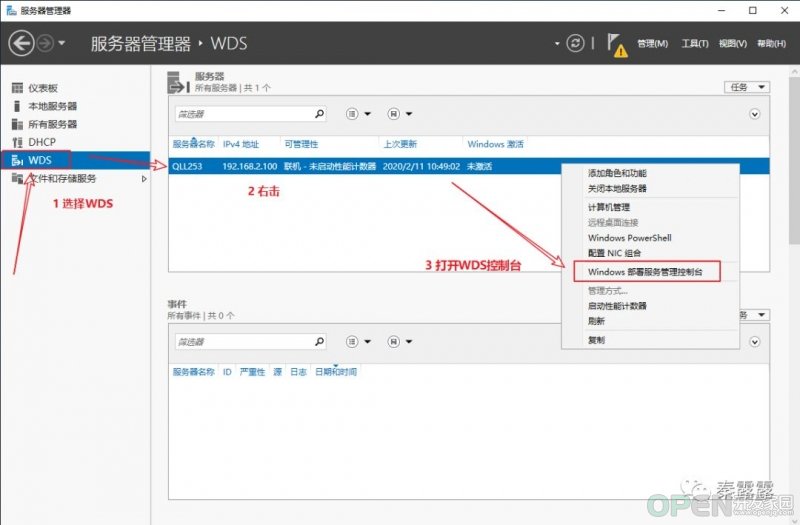This screenshot has width=800, height=525.
Task: Expand the 文件和存储服务 arrow
Action: [x=144, y=179]
